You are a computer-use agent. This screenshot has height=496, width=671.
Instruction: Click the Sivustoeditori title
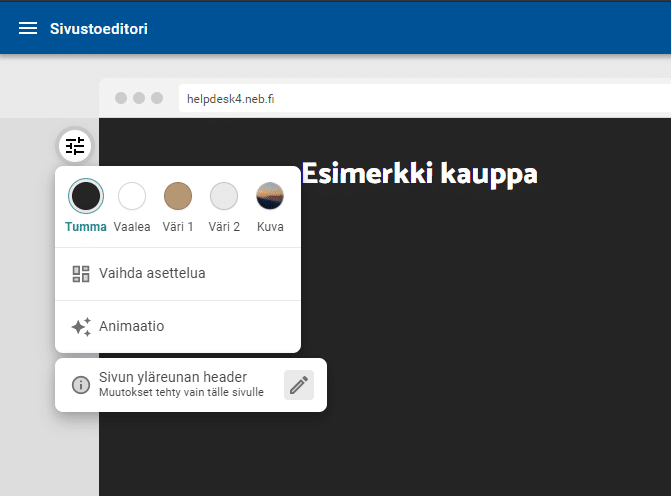tap(99, 28)
